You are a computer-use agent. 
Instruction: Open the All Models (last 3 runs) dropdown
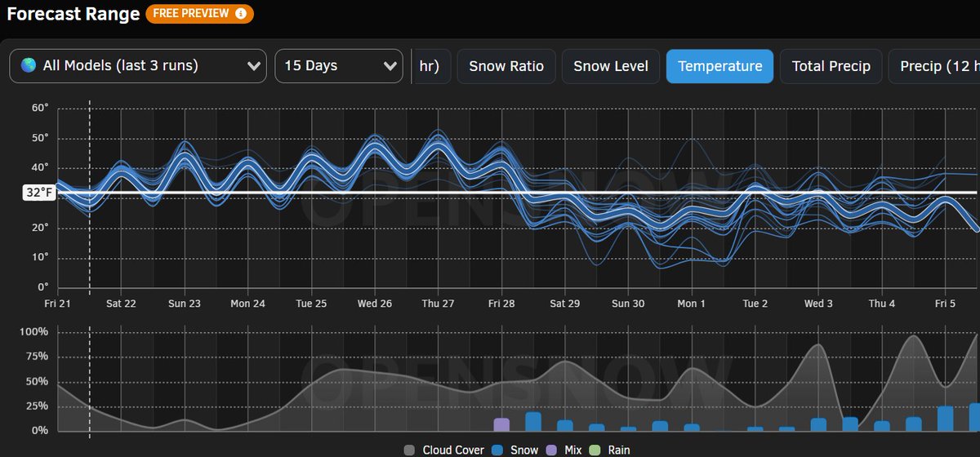[x=138, y=66]
